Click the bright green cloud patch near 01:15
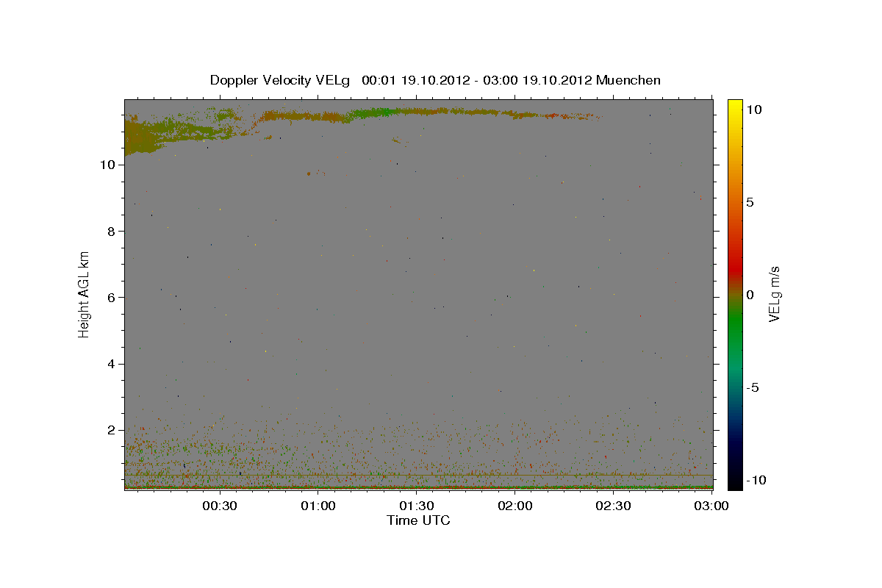The width and height of the screenshot is (882, 588). click(375, 112)
